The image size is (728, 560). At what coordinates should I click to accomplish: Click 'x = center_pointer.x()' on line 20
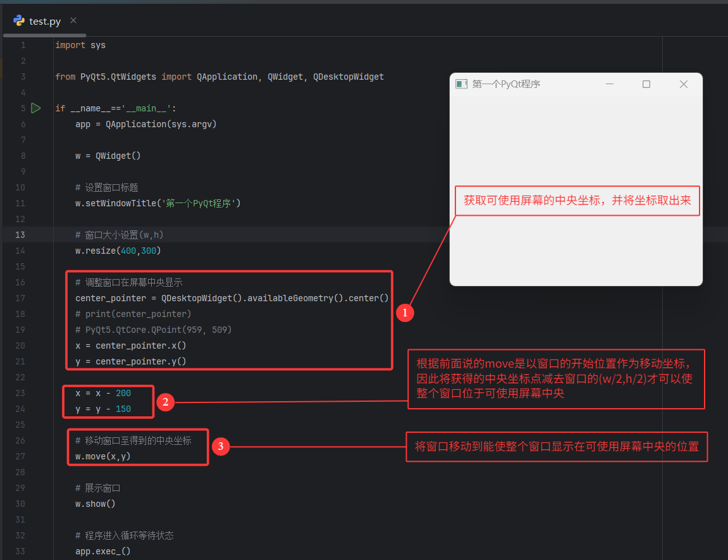pyautogui.click(x=130, y=345)
